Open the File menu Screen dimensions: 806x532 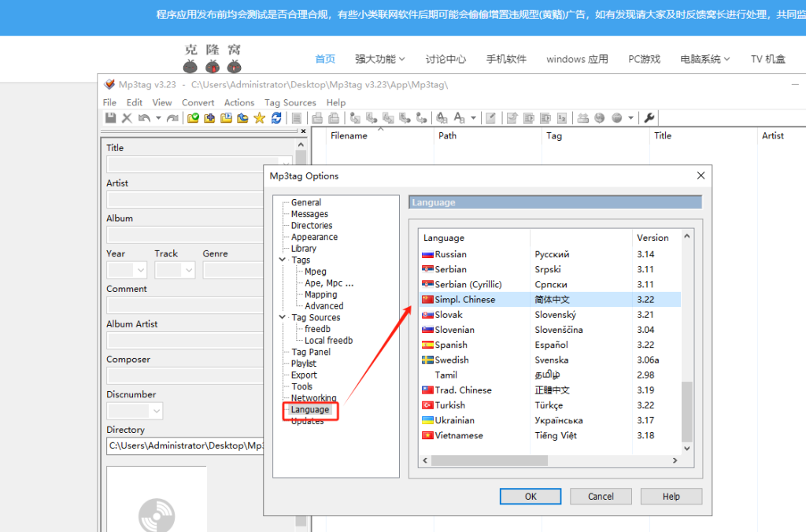click(x=109, y=102)
